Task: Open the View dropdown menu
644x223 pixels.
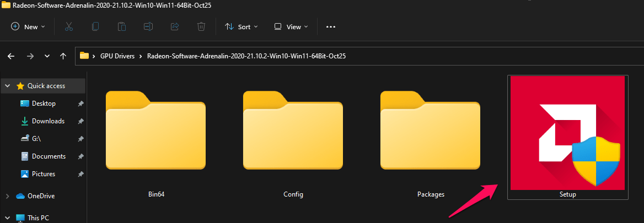Action: point(291,26)
